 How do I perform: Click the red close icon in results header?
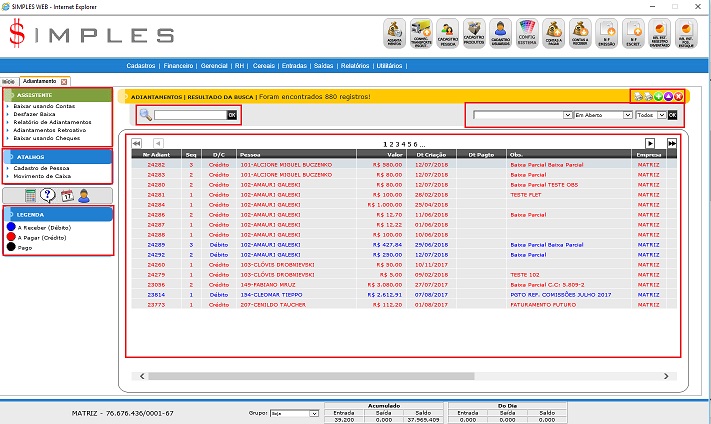(x=678, y=96)
